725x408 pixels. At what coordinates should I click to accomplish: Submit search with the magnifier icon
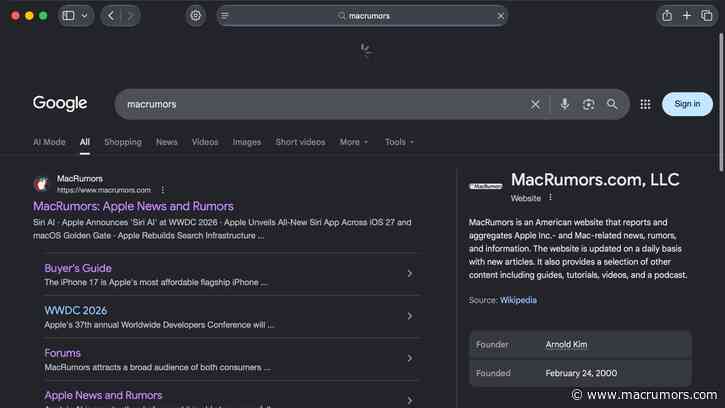(612, 105)
